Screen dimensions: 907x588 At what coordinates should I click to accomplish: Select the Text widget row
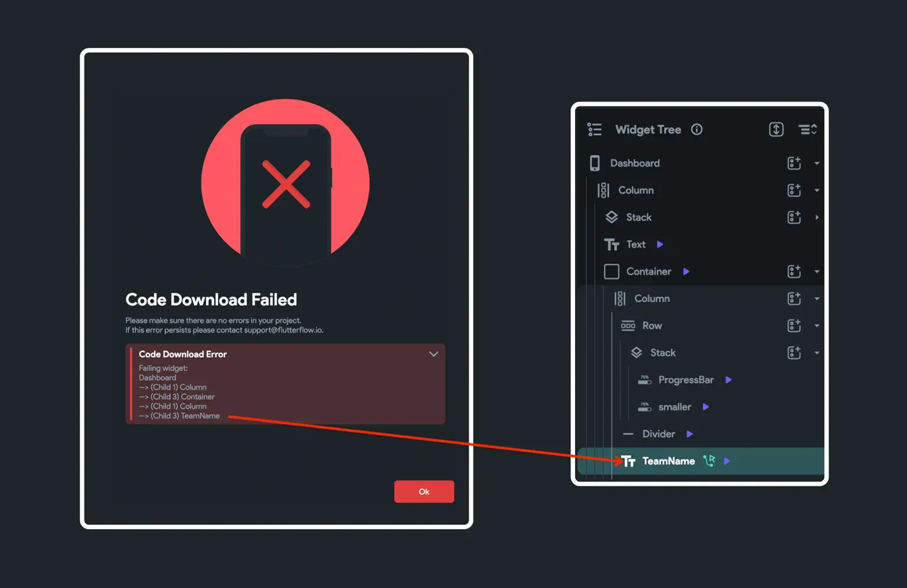point(700,244)
